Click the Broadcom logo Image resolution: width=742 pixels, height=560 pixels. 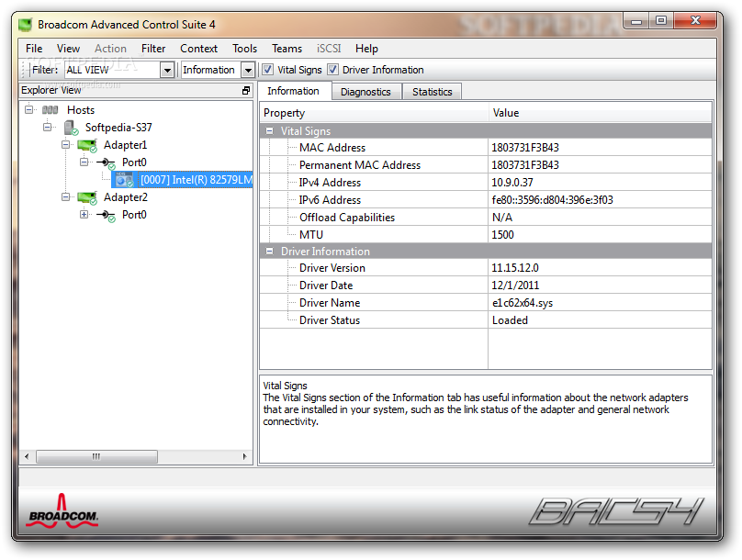(x=63, y=511)
